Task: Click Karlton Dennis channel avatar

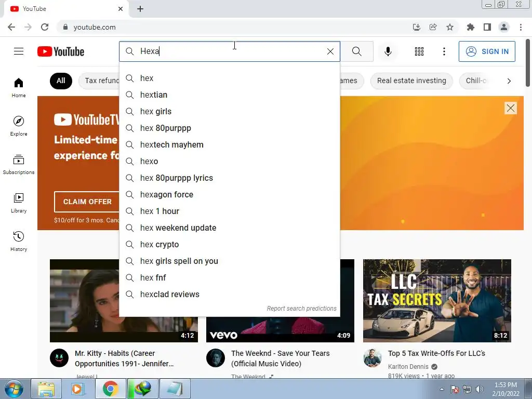Action: [x=373, y=358]
